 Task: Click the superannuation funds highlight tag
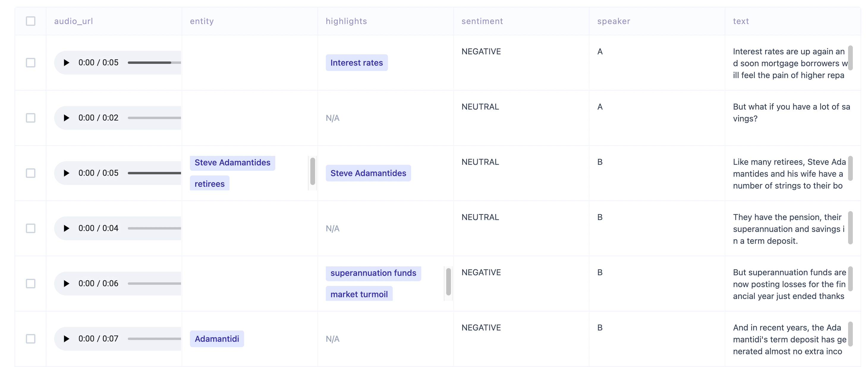tap(373, 273)
